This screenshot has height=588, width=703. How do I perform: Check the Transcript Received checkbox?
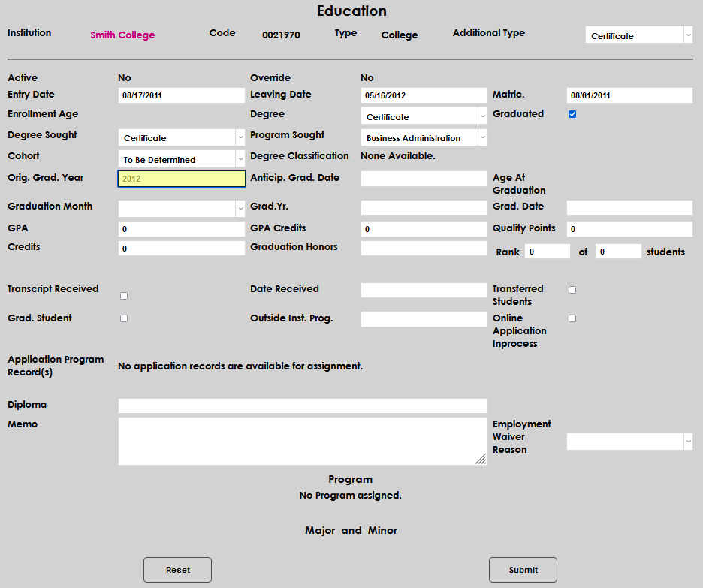click(124, 296)
